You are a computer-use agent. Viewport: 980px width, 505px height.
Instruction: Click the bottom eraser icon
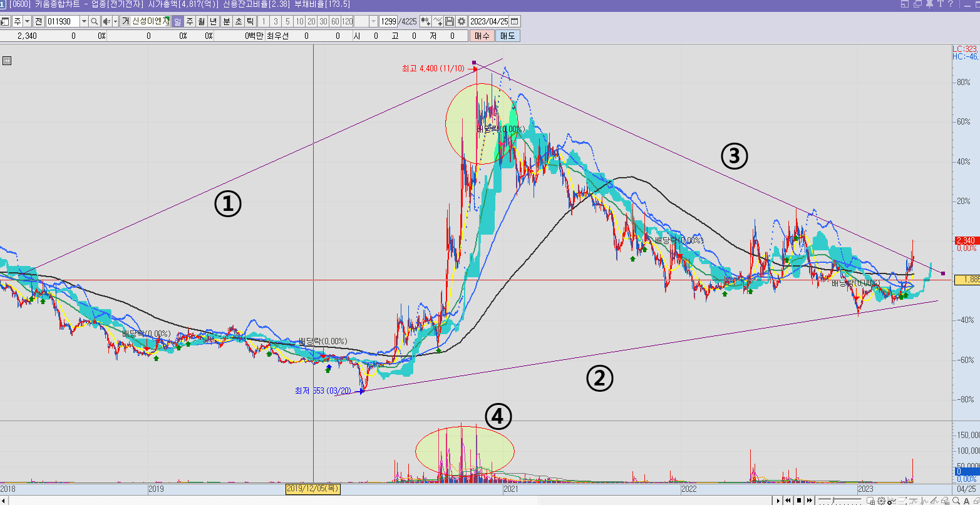pyautogui.click(x=946, y=501)
